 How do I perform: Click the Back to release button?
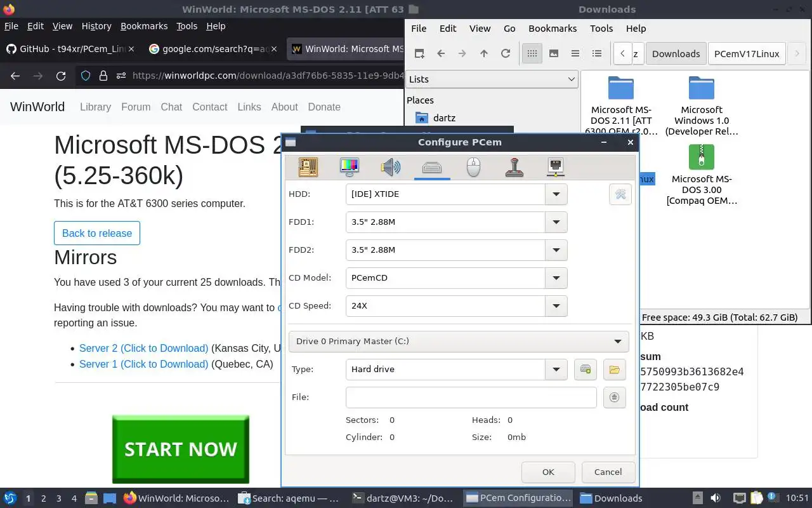click(97, 233)
